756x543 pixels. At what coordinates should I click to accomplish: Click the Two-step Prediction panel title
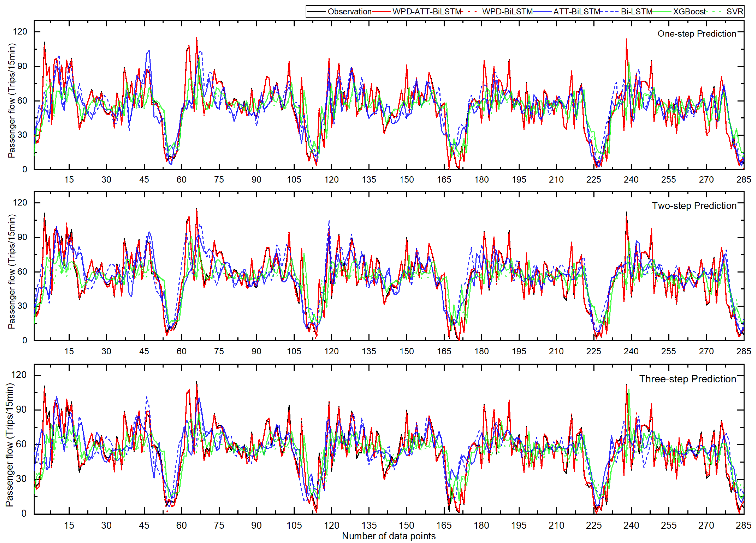click(694, 206)
